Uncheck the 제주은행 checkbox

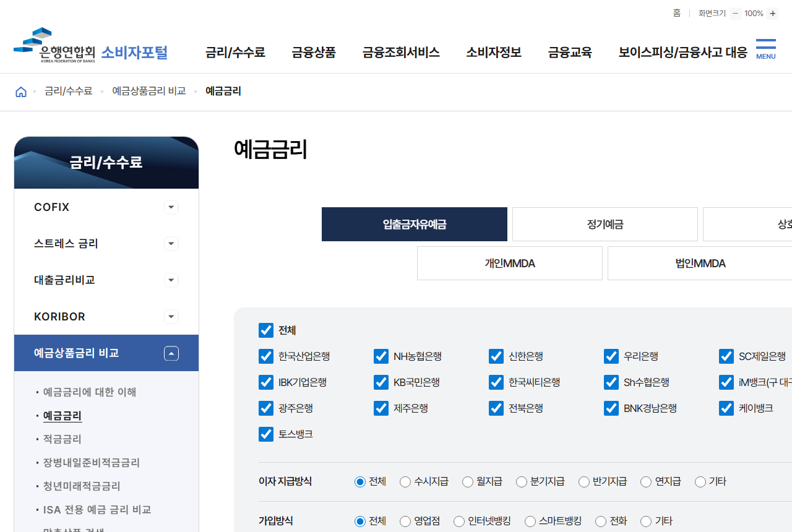point(381,408)
